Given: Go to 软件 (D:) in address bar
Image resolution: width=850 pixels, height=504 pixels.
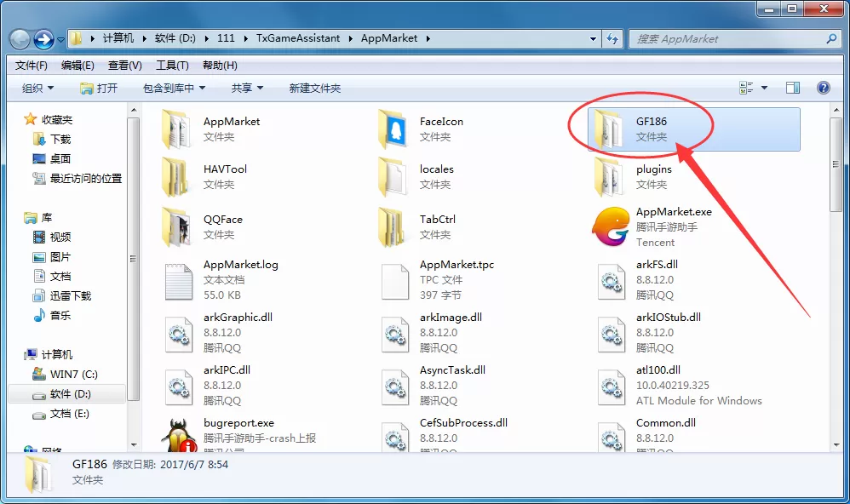Looking at the screenshot, I should click(175, 38).
